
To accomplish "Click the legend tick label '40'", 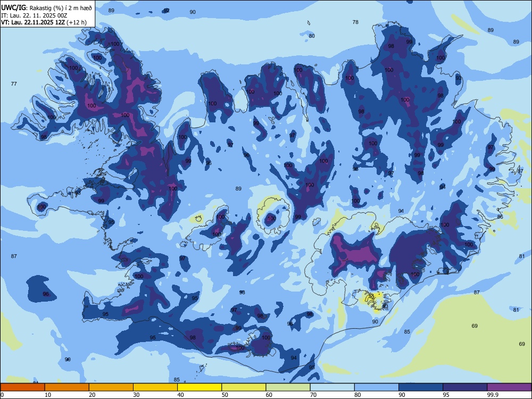I will [x=181, y=395].
